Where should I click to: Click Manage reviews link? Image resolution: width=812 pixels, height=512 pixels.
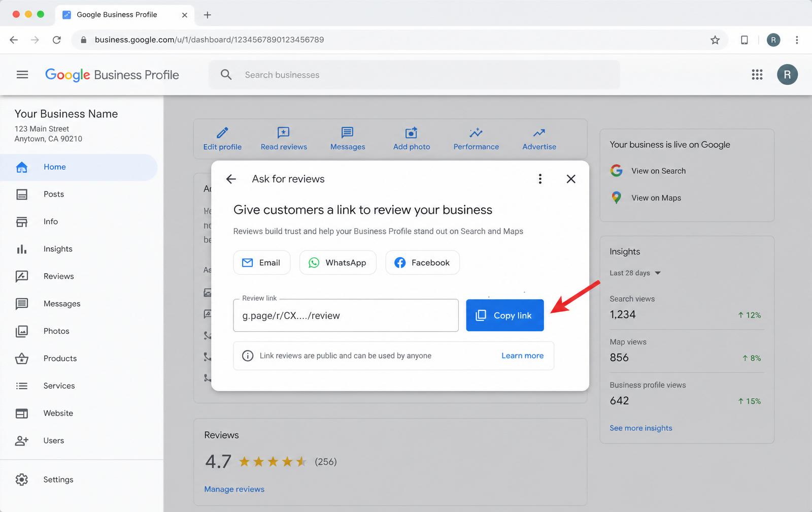[234, 490]
